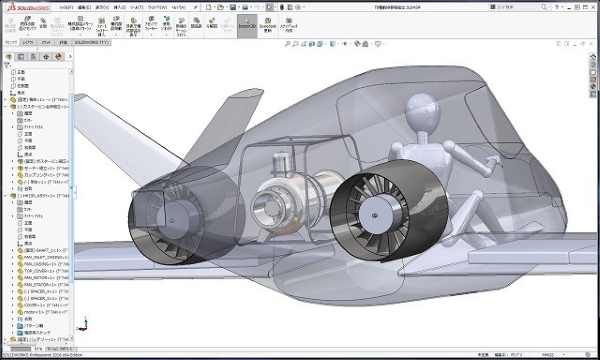The width and height of the screenshot is (600, 360).
Task: Open the ConfigurationManager panel icon
Action: [x=34, y=57]
